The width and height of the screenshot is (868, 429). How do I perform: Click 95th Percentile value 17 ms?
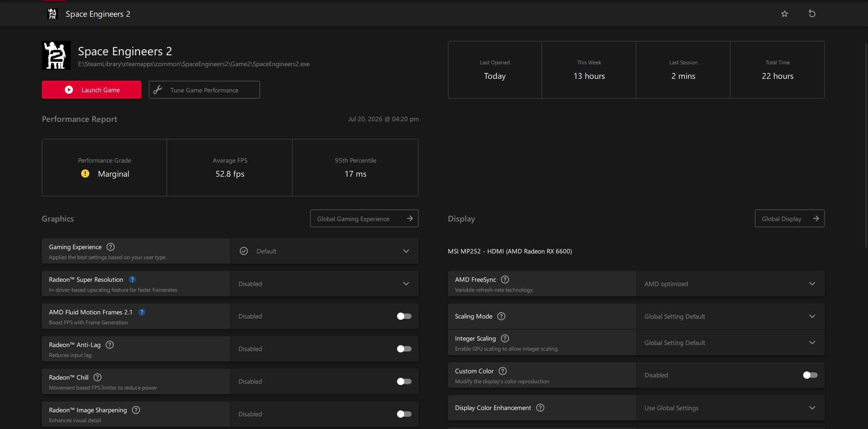coord(355,174)
